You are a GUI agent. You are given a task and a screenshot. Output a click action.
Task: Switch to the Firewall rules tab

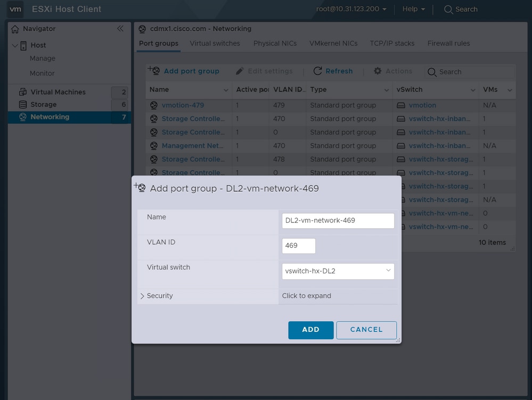click(x=448, y=44)
